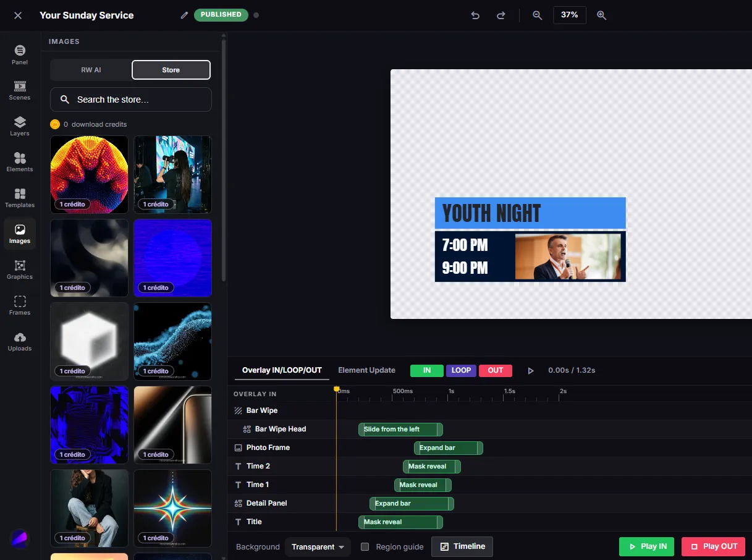Select the green IN animation phase
This screenshot has width=752, height=560.
coord(427,371)
